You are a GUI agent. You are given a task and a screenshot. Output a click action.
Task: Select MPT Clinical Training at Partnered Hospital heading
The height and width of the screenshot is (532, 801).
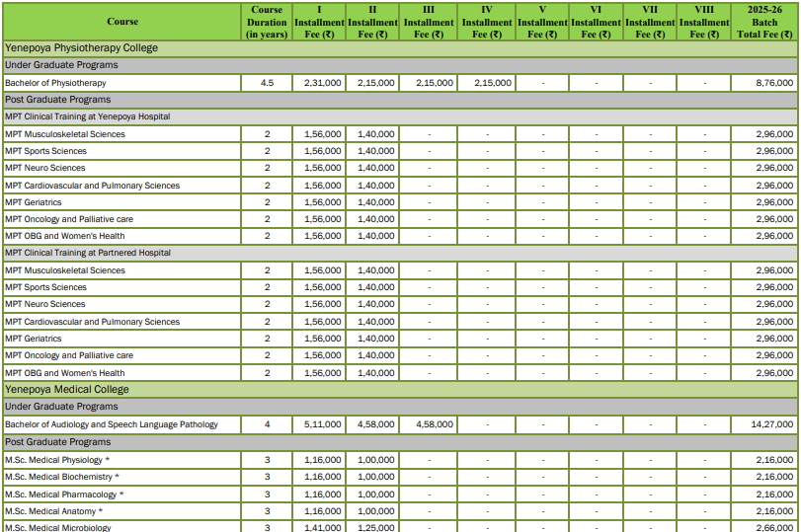[87, 253]
